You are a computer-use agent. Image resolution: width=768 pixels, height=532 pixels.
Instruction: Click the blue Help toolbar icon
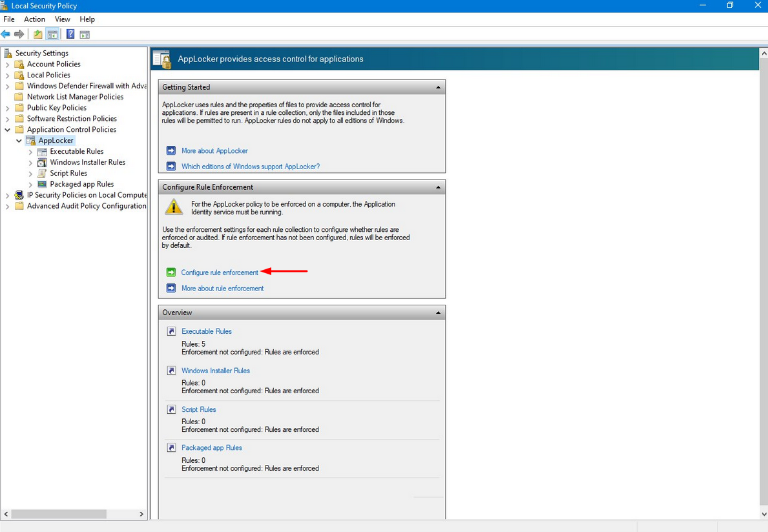(70, 34)
